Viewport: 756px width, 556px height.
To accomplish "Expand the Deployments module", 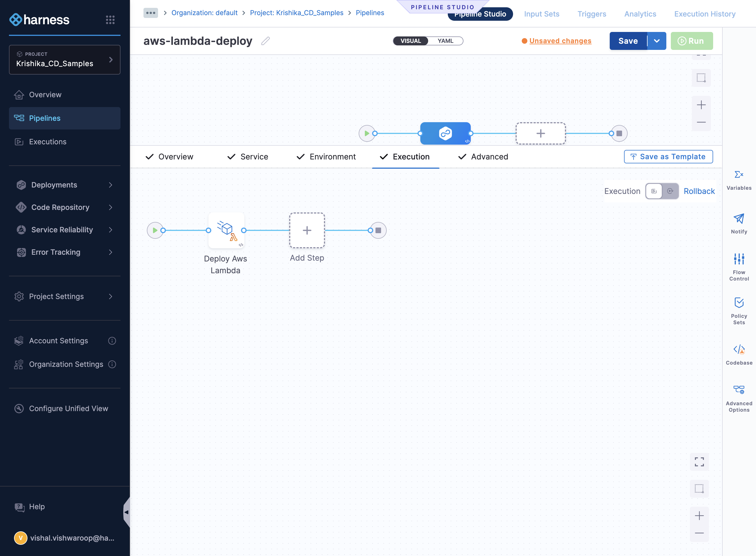I will click(65, 185).
